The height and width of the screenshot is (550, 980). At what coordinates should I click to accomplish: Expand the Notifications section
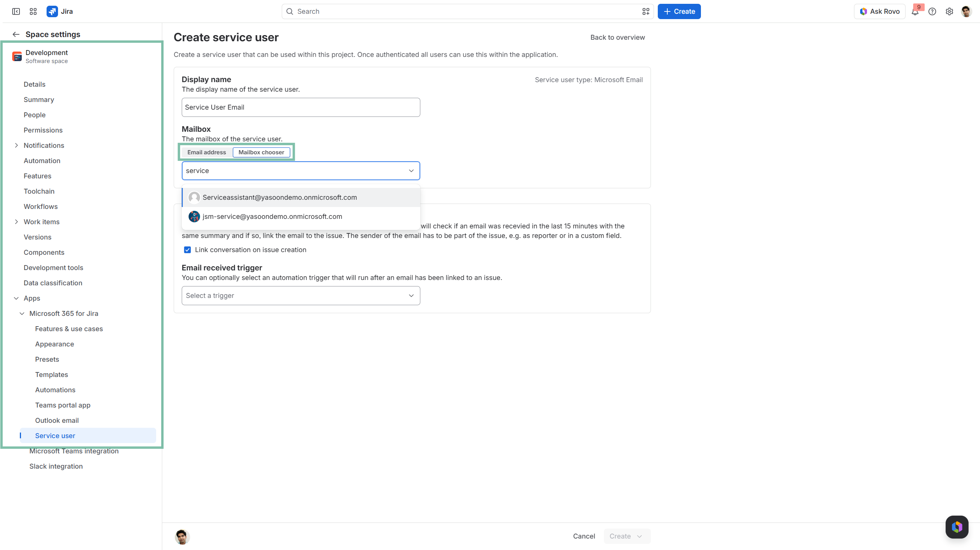[x=16, y=146]
